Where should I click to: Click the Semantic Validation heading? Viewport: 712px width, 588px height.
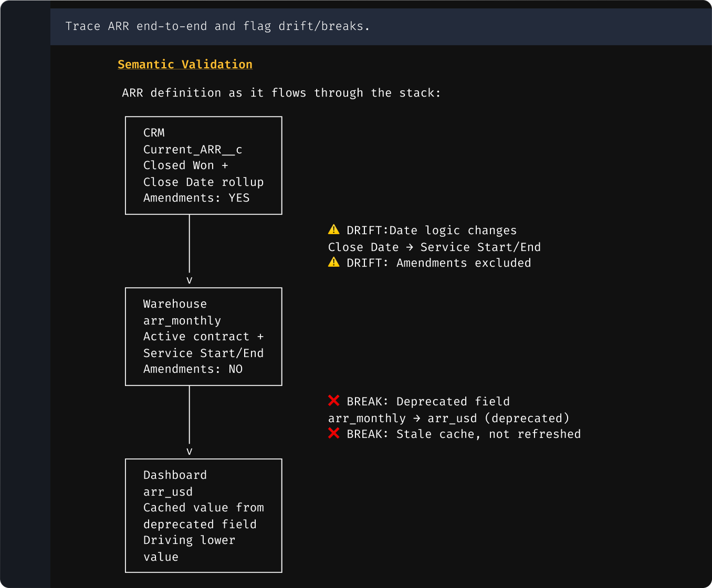click(185, 64)
